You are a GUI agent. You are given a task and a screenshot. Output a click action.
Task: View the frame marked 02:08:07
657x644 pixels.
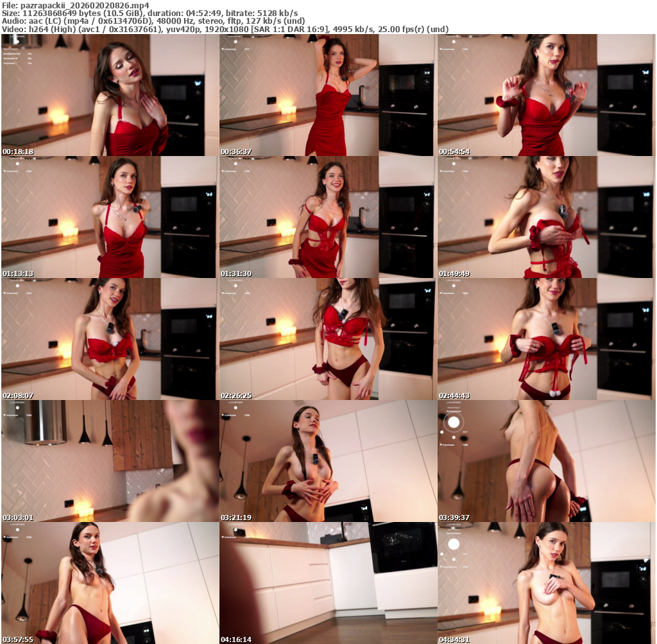point(110,339)
